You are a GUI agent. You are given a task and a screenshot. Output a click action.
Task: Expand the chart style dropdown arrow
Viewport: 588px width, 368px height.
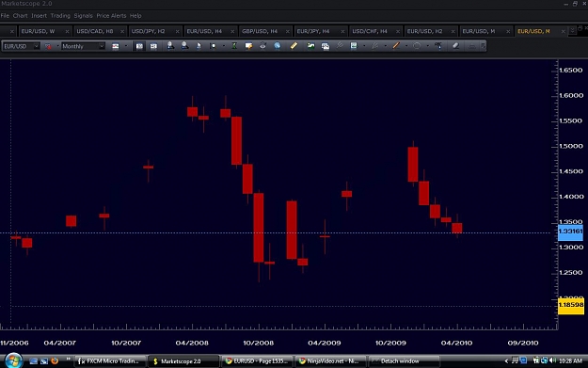126,46
